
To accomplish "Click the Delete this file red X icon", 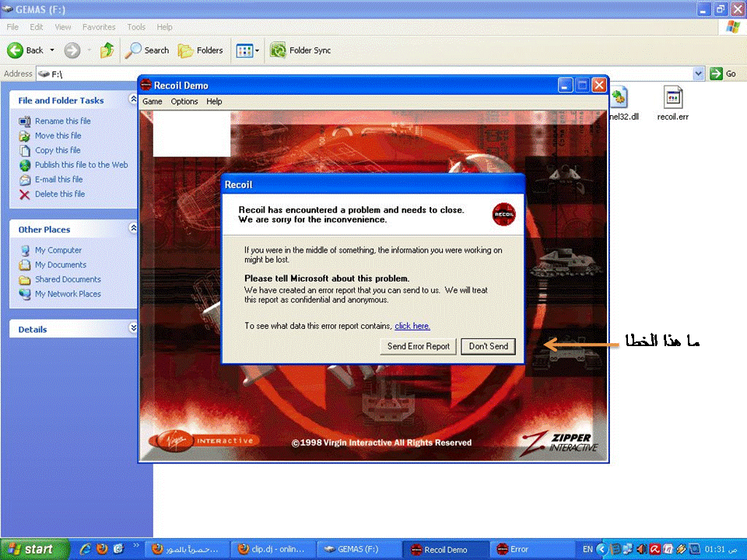I will 25,194.
